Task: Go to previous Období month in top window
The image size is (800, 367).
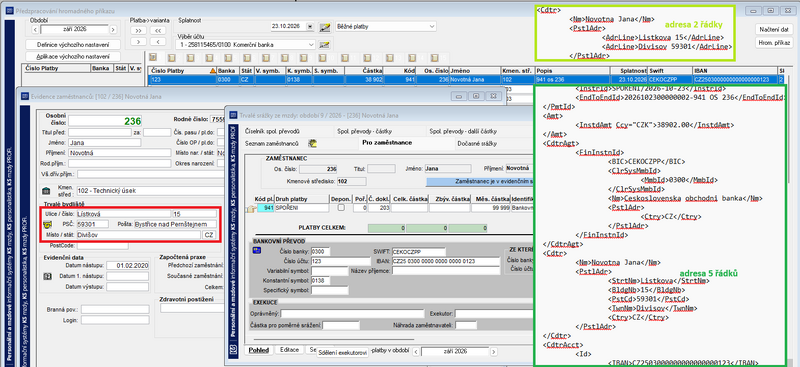Action: tap(35, 30)
